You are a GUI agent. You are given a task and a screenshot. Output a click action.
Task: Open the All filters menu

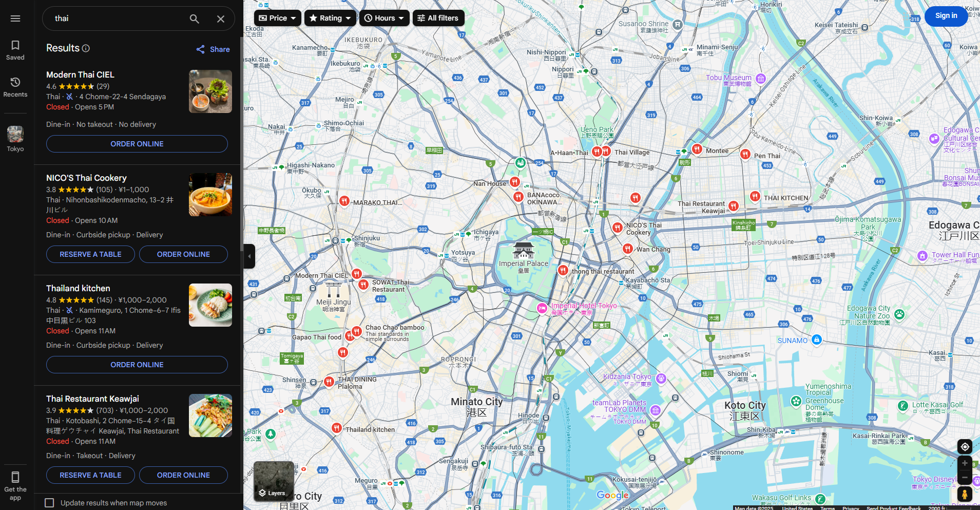coord(438,18)
